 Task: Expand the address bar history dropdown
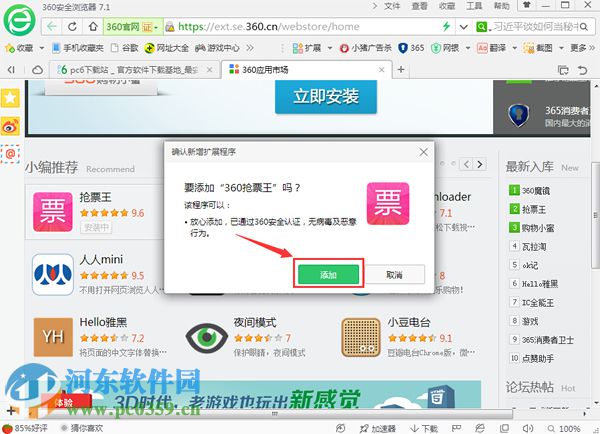coord(464,27)
